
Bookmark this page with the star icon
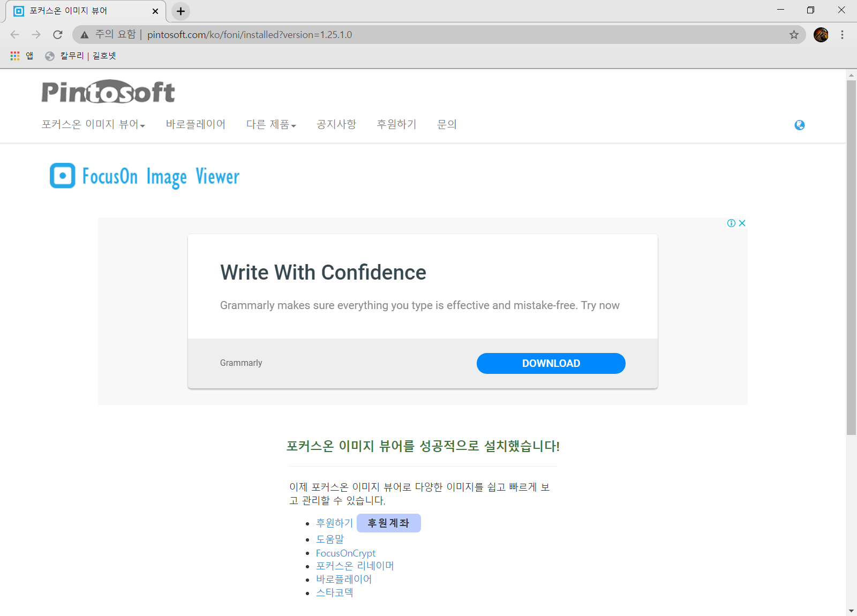(794, 35)
